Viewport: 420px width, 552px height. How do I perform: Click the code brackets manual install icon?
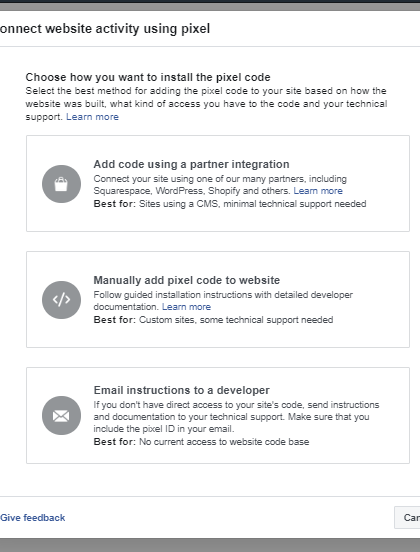[x=61, y=300]
